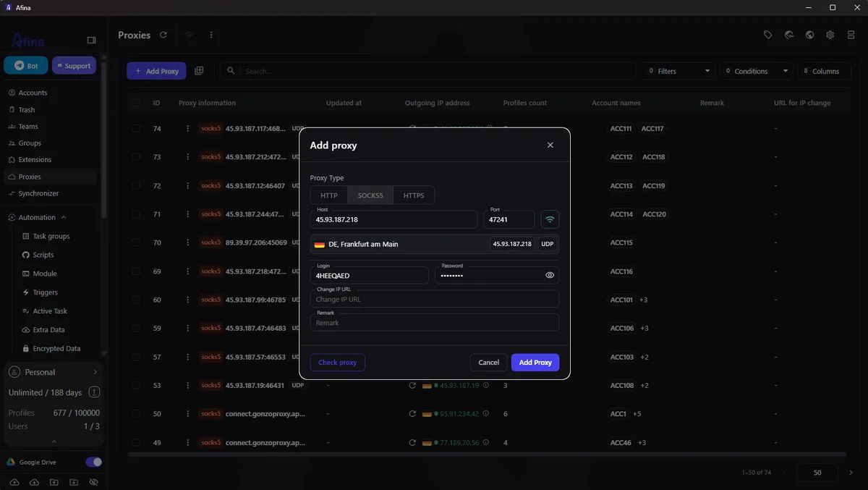
Task: Go to next page of proxies
Action: pyautogui.click(x=851, y=473)
